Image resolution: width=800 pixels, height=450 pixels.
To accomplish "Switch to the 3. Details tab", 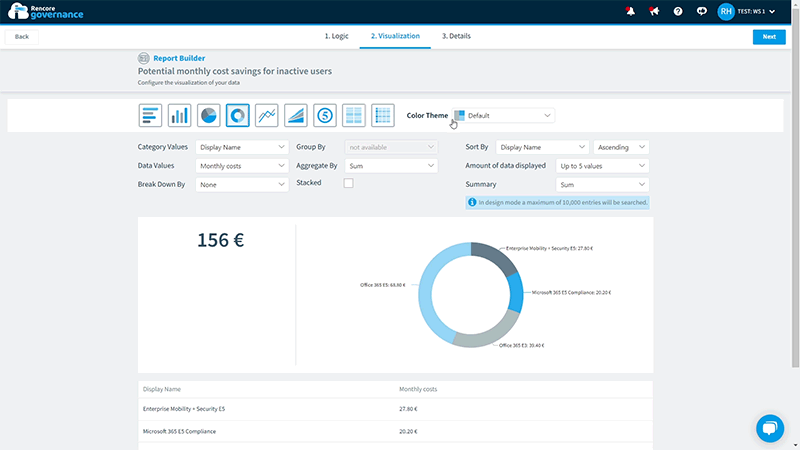I will click(456, 36).
